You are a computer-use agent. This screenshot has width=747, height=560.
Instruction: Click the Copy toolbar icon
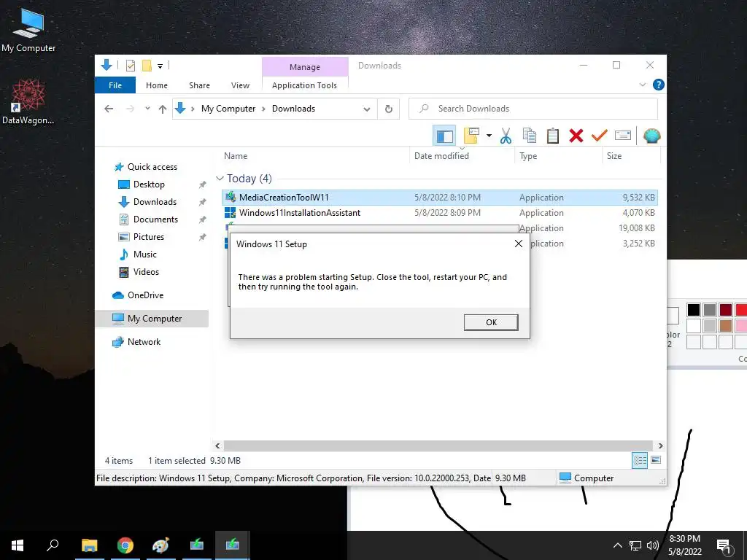pos(530,136)
